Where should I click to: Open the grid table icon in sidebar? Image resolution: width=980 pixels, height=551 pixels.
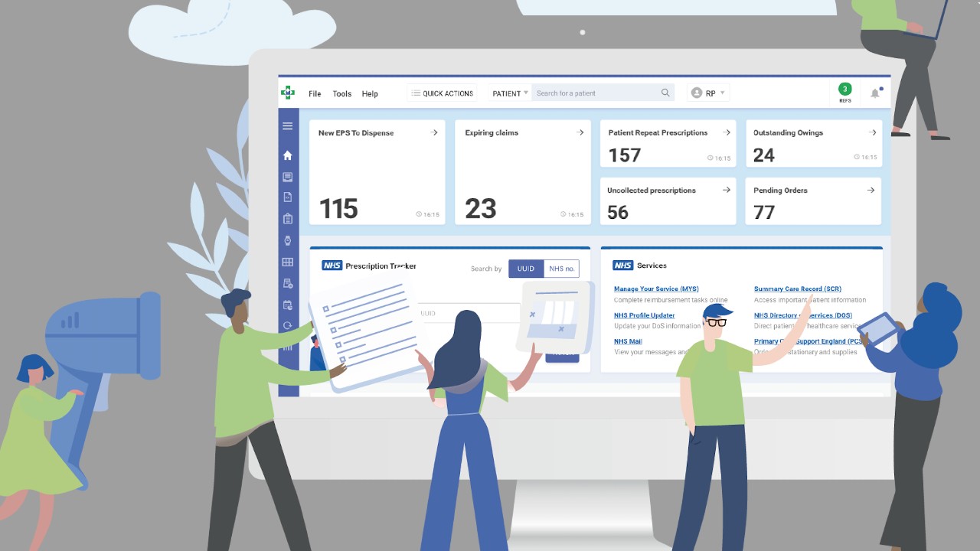click(288, 262)
